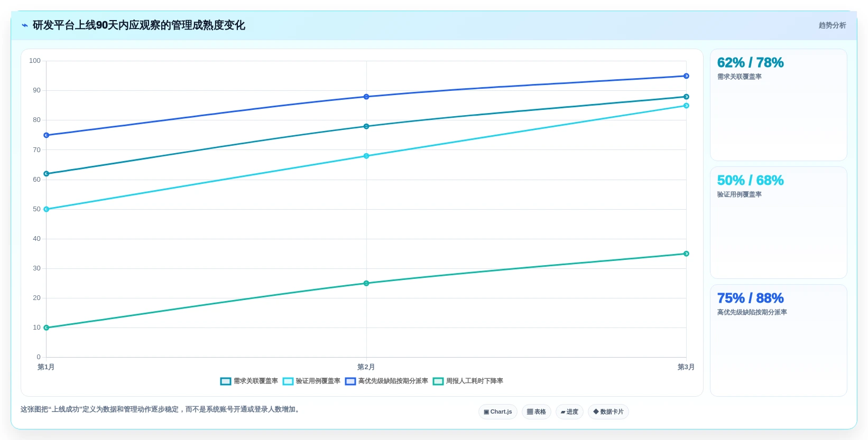
Task: Click the 进度 tag button
Action: [569, 412]
